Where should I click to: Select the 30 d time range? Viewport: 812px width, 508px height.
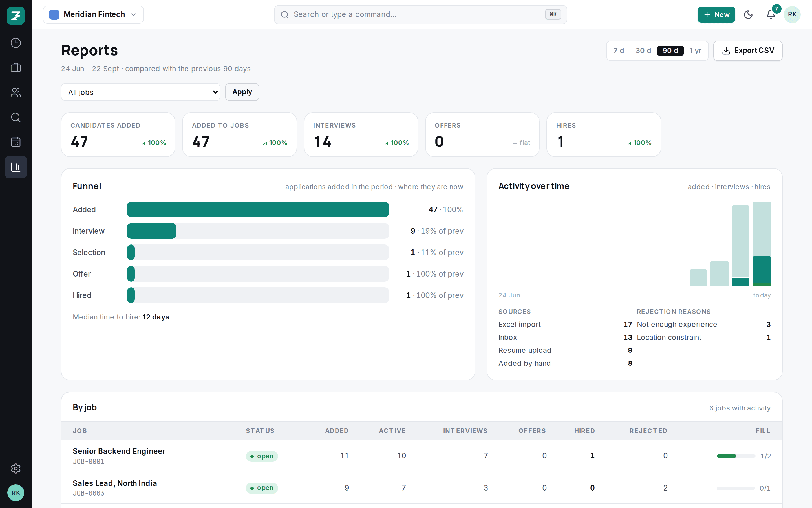point(643,51)
